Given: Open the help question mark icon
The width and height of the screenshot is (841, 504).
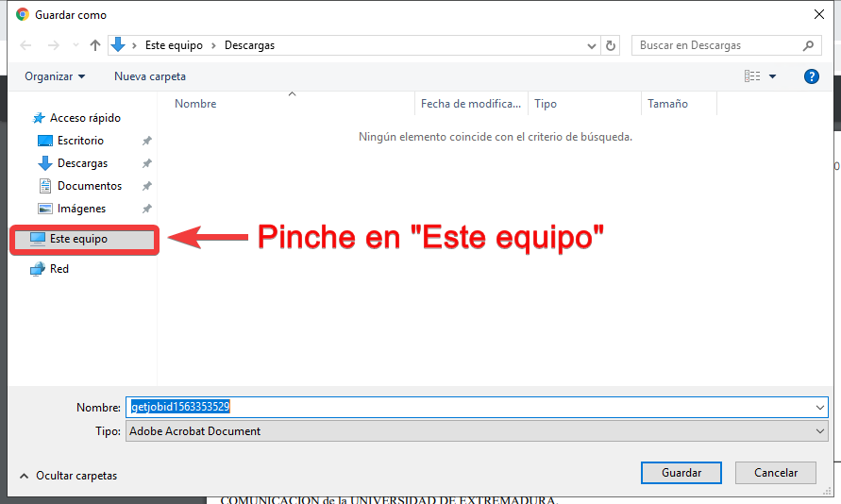Looking at the screenshot, I should click(x=811, y=76).
